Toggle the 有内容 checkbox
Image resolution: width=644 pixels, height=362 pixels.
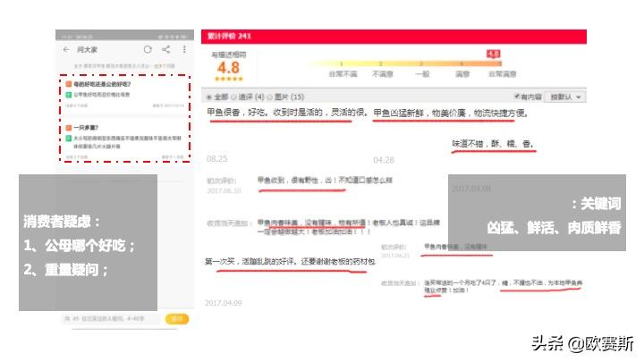517,97
